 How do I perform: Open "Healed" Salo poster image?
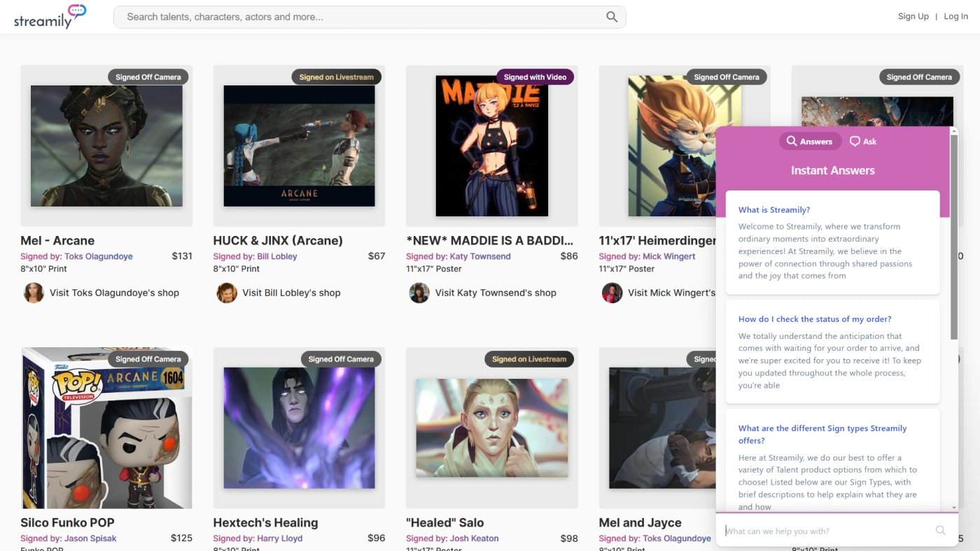[492, 428]
